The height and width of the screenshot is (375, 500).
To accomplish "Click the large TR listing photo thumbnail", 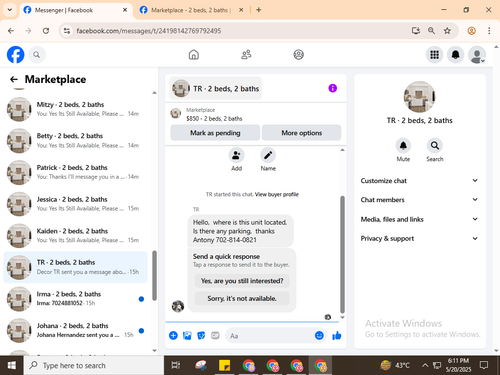I will (x=419, y=97).
